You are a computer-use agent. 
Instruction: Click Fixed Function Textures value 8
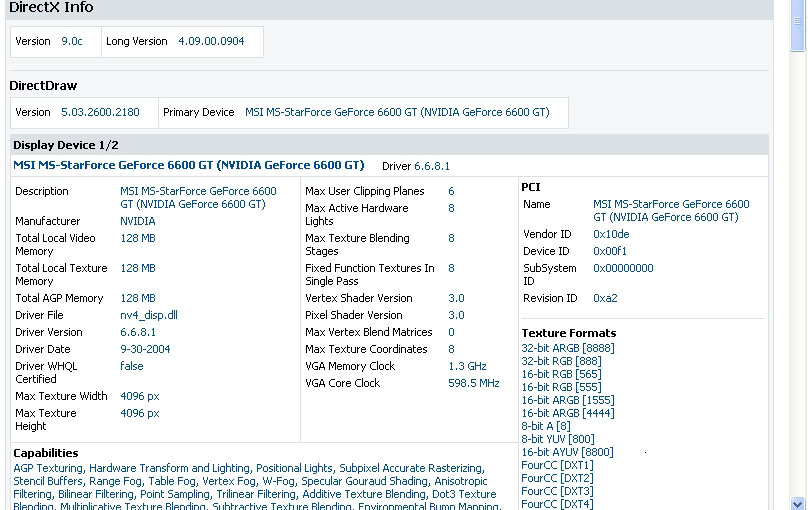451,268
